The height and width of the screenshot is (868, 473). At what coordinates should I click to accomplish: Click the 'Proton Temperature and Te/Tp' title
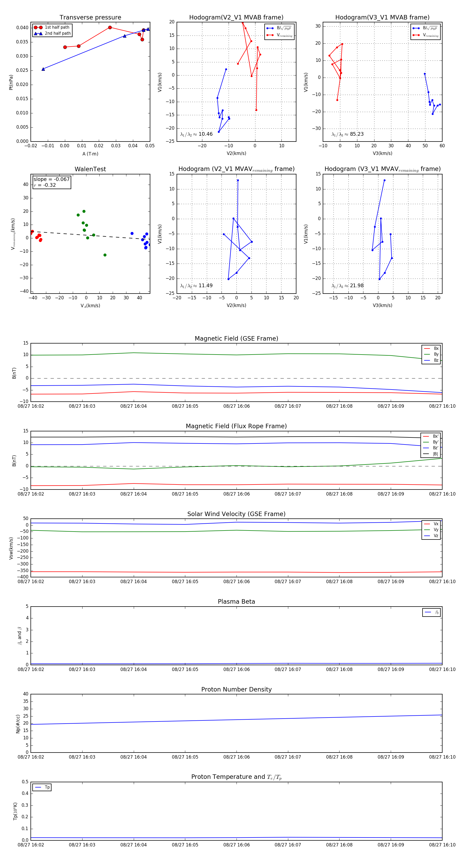tap(236, 777)
